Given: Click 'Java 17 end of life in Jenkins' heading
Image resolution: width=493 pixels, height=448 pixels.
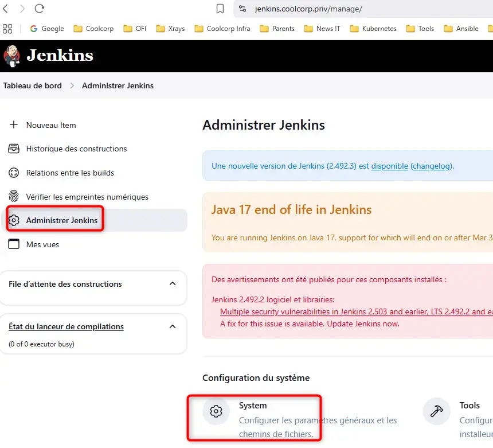Looking at the screenshot, I should click(291, 209).
